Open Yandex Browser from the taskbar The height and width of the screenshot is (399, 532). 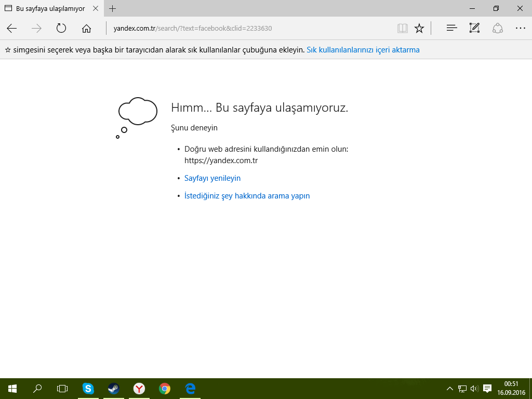pyautogui.click(x=139, y=389)
